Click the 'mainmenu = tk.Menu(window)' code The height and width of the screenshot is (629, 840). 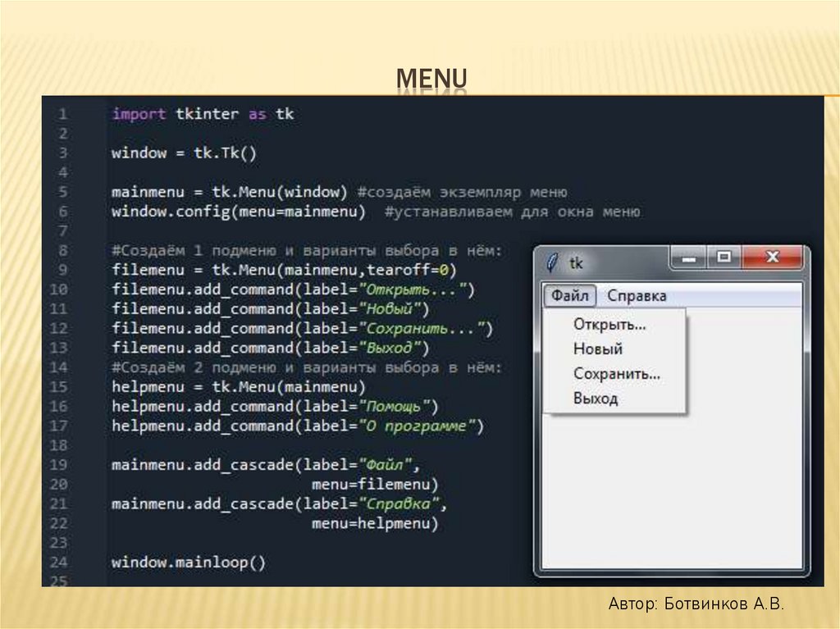coord(230,192)
